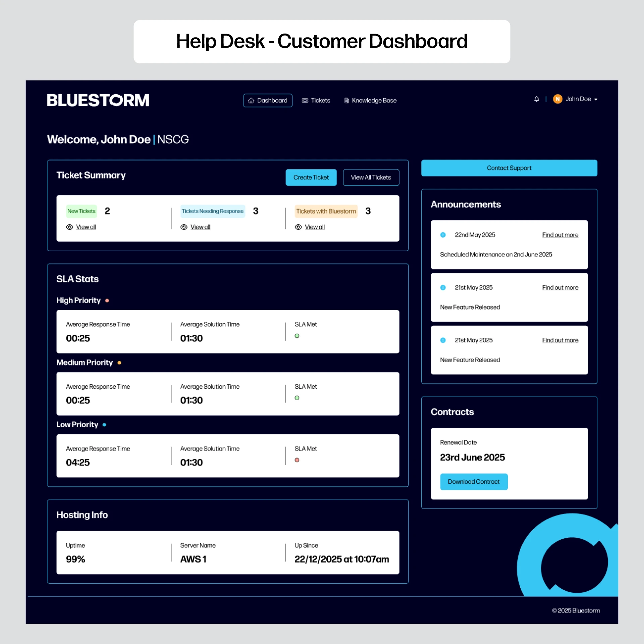Click the Low Priority SLA Met red indicator
Viewport: 644px width, 644px height.
[297, 460]
